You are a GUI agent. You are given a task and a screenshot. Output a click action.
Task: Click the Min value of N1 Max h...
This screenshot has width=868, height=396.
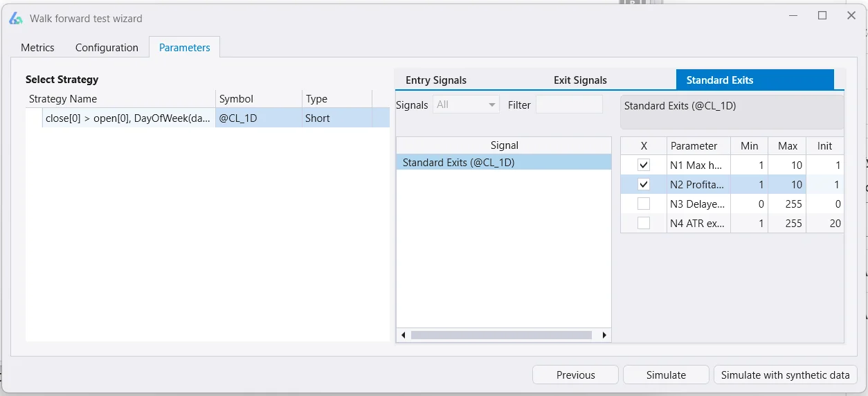749,165
